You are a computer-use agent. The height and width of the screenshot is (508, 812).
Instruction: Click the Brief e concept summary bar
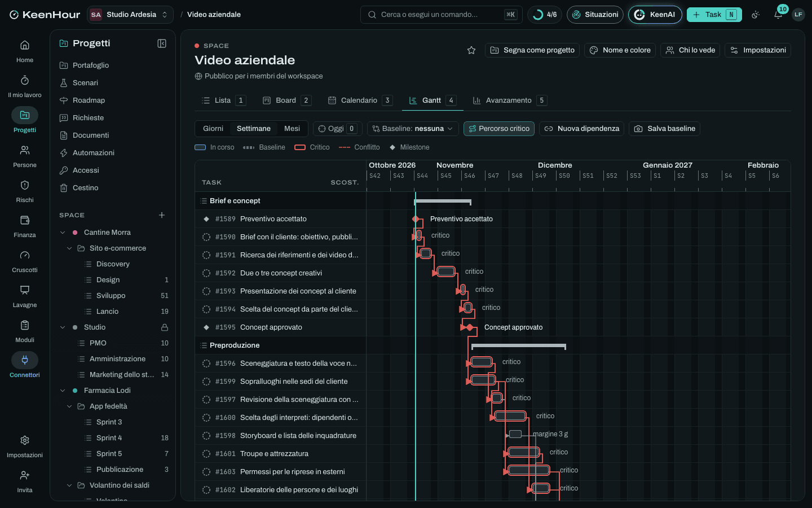(x=443, y=201)
